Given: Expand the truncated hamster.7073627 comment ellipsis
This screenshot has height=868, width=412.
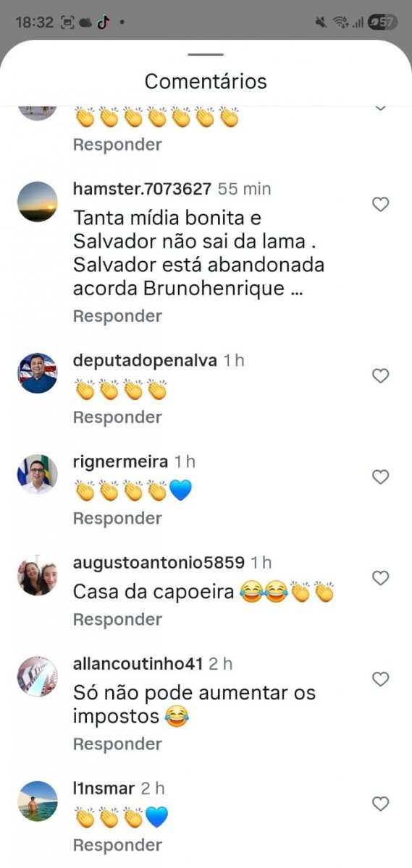Looking at the screenshot, I should tap(295, 289).
